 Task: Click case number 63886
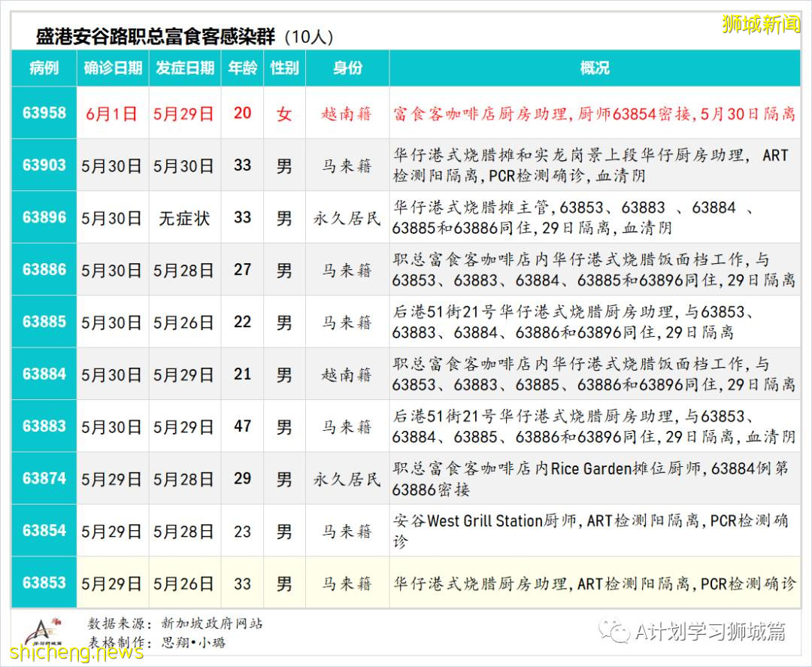43,269
